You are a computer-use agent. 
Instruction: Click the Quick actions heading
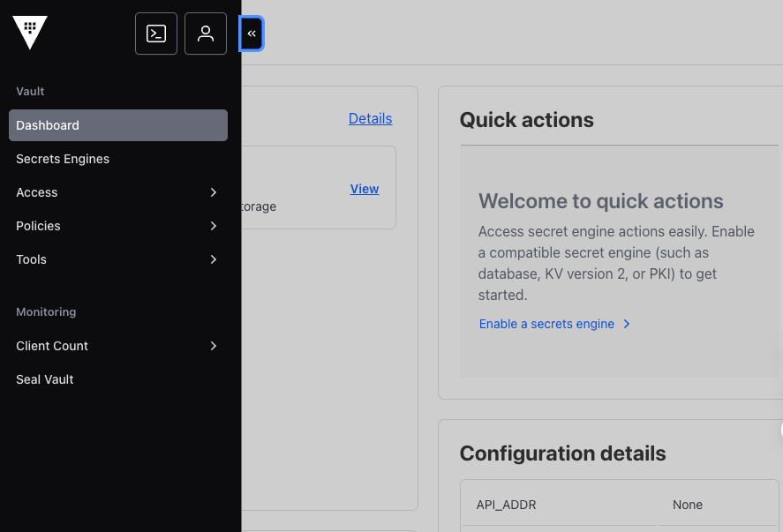526,120
